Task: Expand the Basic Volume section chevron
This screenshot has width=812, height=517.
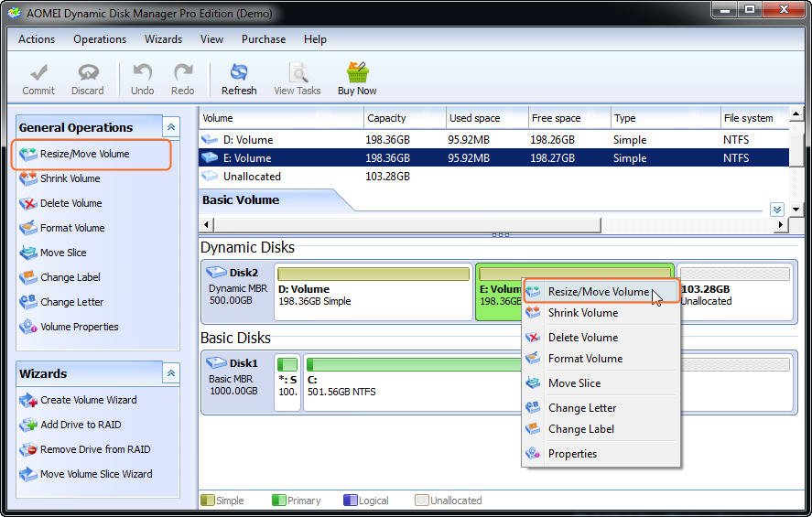Action: pyautogui.click(x=777, y=210)
